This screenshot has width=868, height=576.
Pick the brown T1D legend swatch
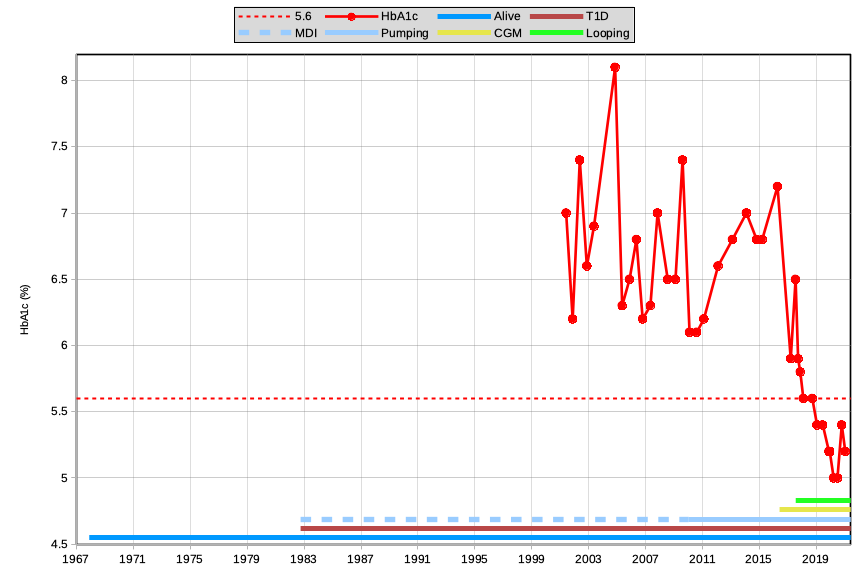pos(556,17)
